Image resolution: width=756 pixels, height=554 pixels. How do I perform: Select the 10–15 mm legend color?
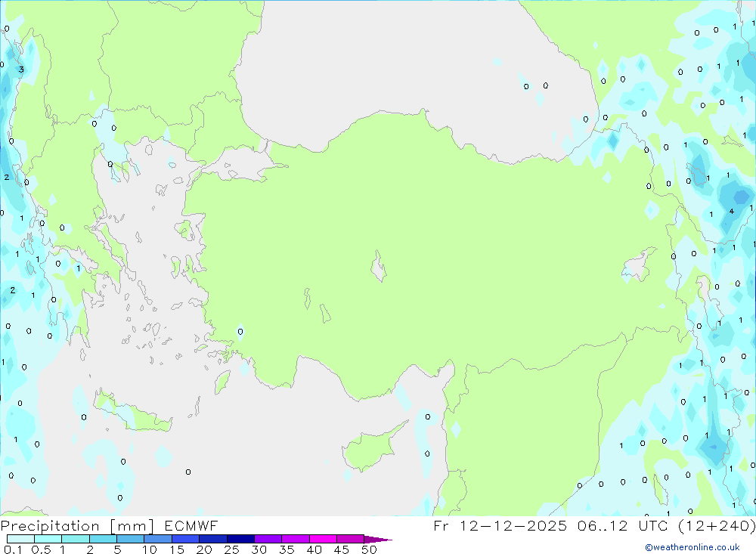coord(158,539)
